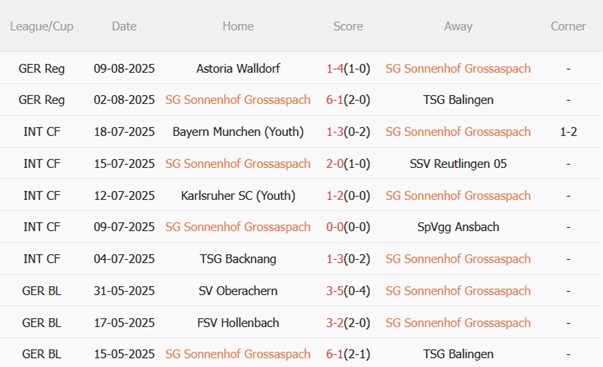Click the Date column header
This screenshot has width=603, height=367.
point(124,26)
